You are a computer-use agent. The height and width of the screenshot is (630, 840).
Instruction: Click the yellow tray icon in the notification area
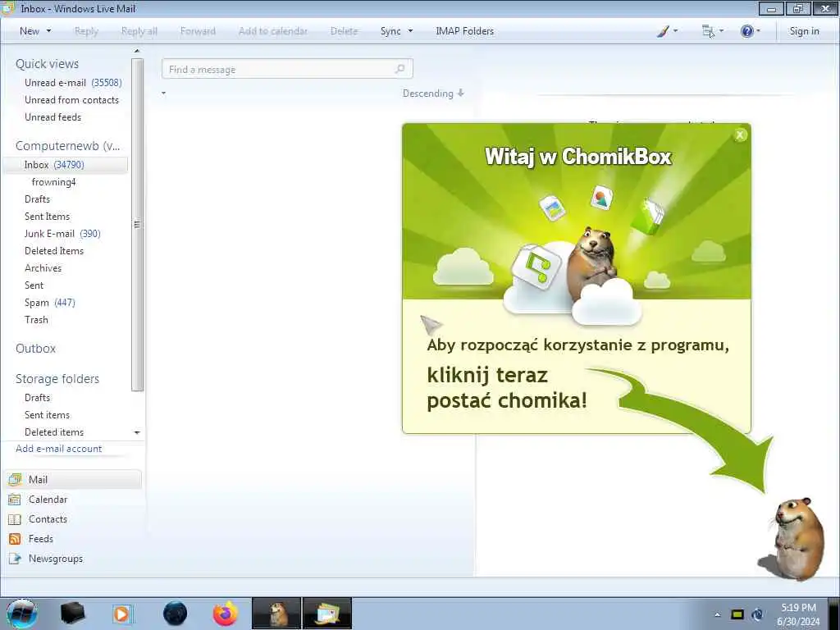click(737, 614)
